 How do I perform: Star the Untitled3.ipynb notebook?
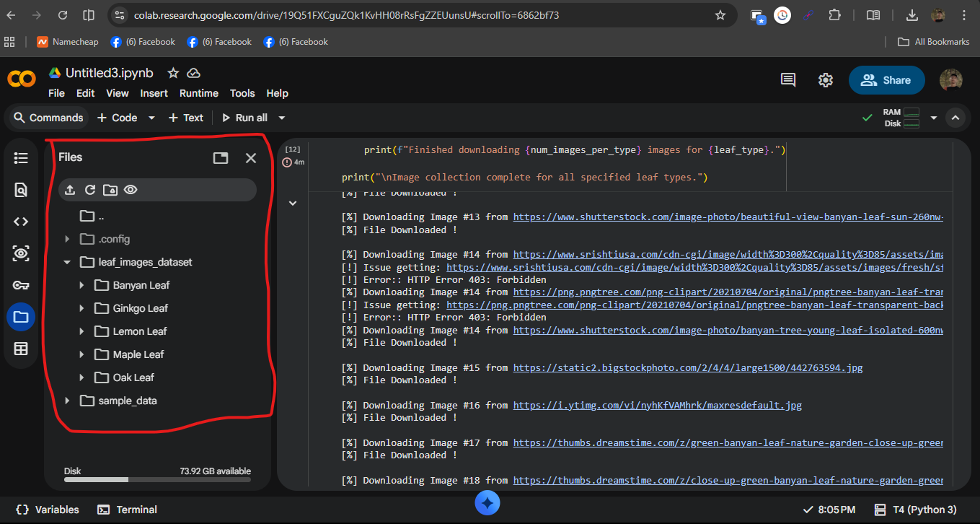(x=172, y=72)
